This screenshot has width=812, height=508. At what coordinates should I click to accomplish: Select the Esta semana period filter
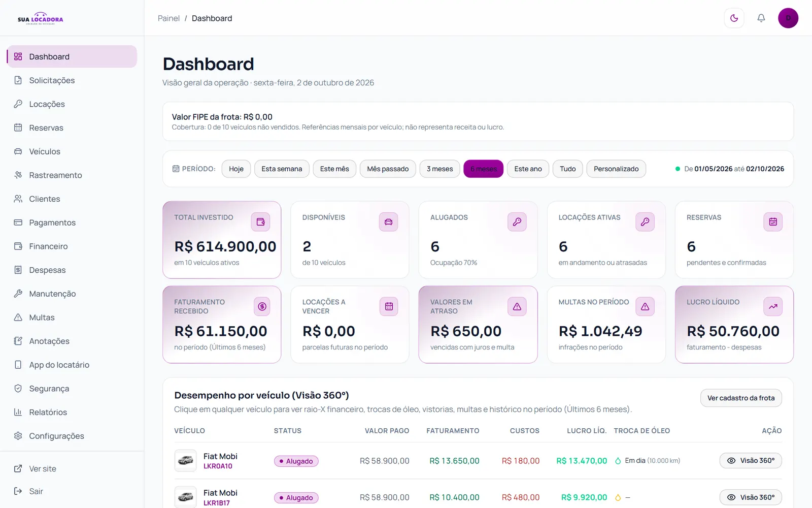click(x=282, y=169)
